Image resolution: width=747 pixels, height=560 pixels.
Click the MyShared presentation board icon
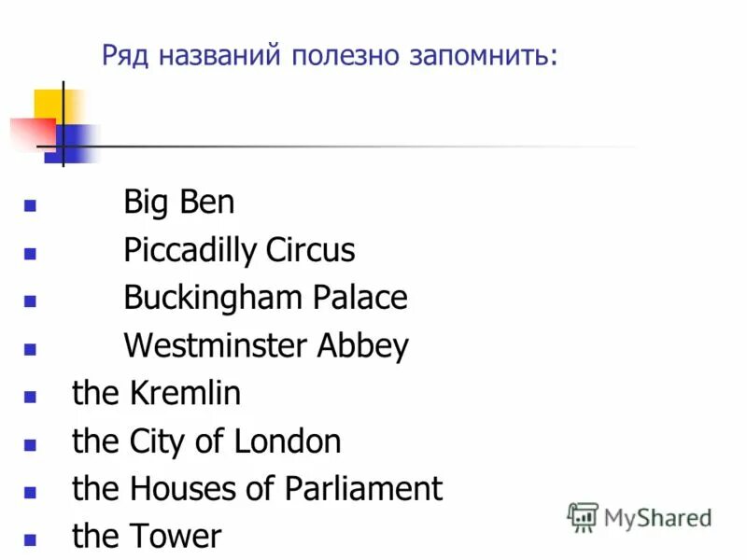tap(583, 517)
